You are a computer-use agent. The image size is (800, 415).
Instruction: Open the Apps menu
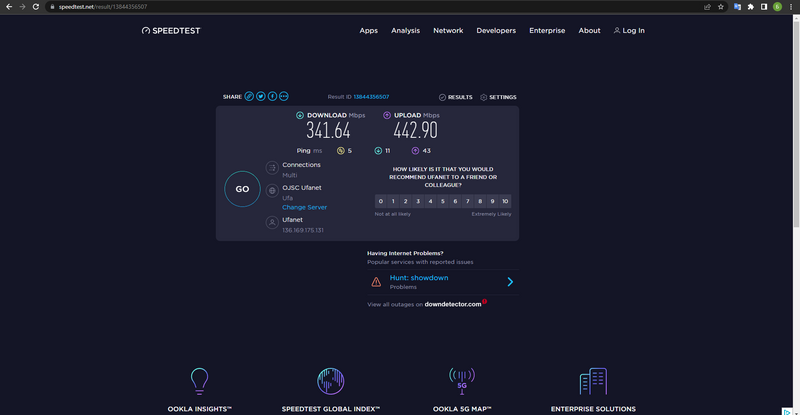[368, 31]
